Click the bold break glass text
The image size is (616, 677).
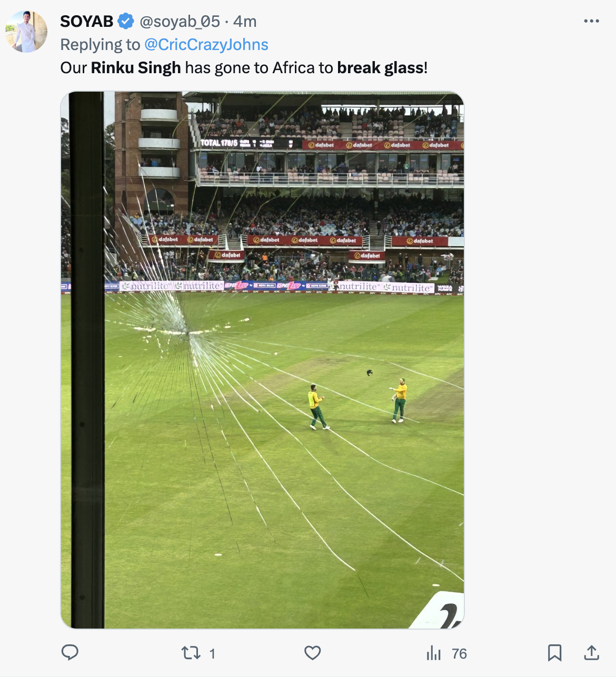(x=380, y=68)
